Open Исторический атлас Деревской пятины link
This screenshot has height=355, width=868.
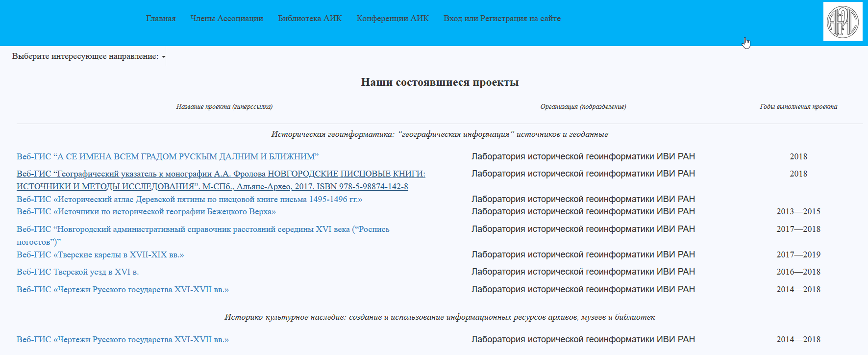tap(189, 199)
